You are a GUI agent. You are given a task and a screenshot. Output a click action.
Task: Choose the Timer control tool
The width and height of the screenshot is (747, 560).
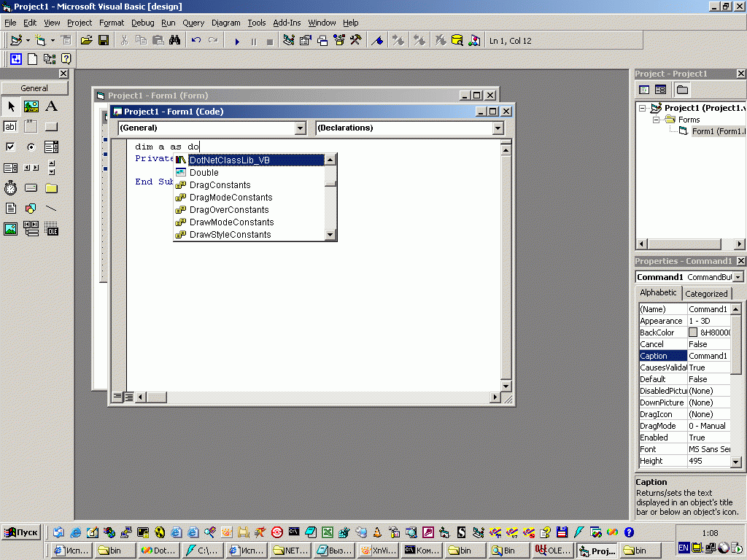click(x=10, y=188)
